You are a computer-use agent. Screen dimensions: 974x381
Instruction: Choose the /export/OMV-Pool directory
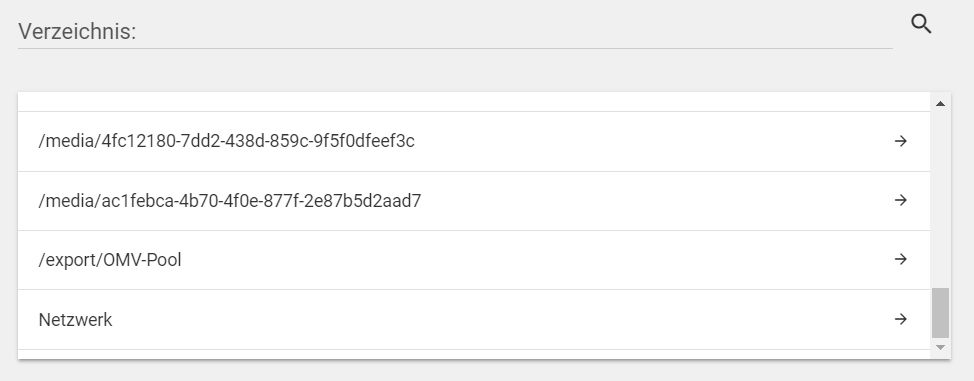(474, 260)
